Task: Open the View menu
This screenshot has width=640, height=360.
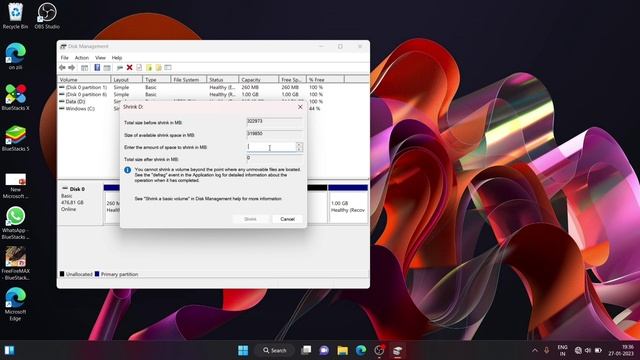Action: click(100, 58)
